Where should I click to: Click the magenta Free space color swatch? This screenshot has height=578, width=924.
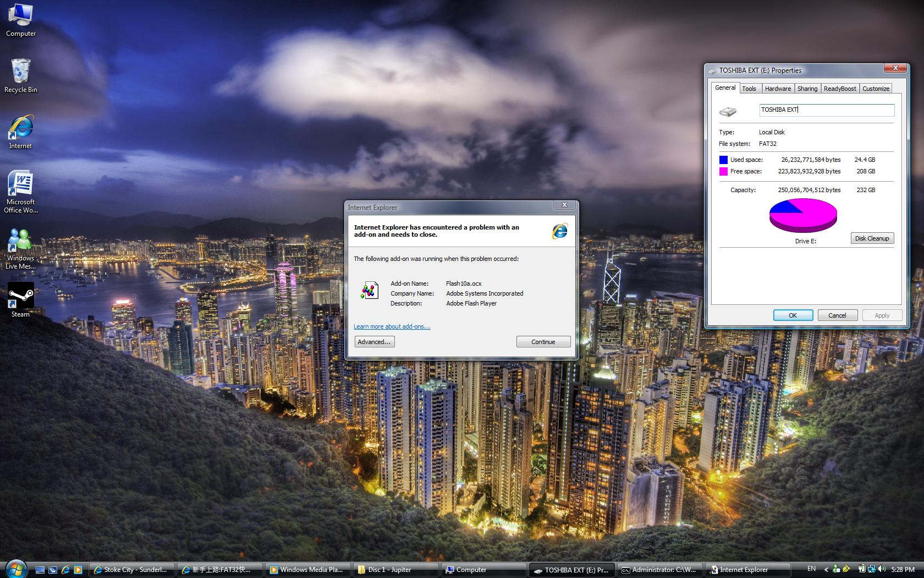(723, 171)
